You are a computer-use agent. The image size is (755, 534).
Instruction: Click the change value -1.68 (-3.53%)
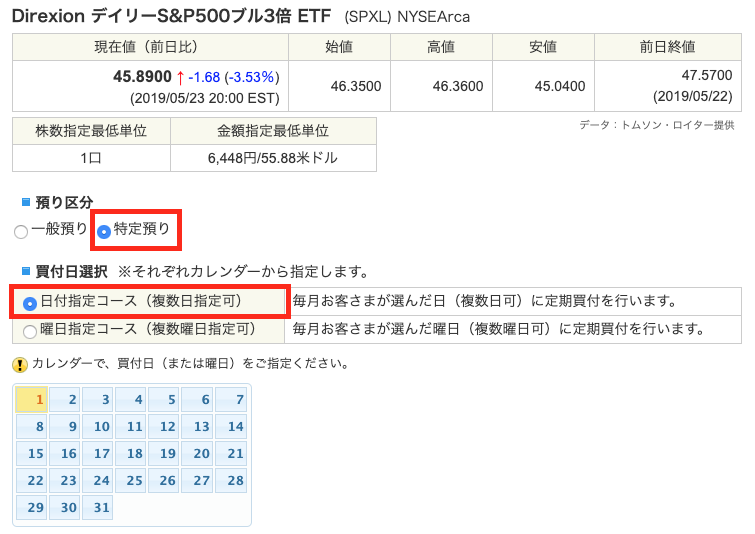[234, 77]
